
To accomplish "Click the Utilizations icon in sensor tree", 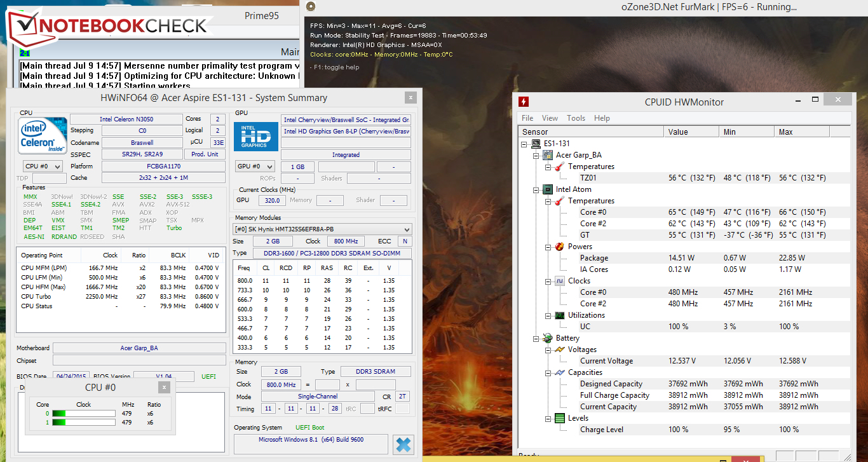I will point(559,315).
